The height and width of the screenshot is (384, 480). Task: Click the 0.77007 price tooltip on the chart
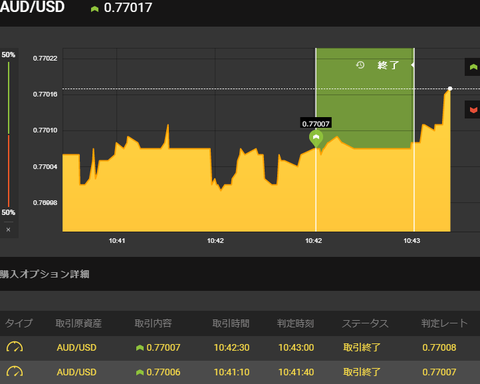pyautogui.click(x=316, y=124)
